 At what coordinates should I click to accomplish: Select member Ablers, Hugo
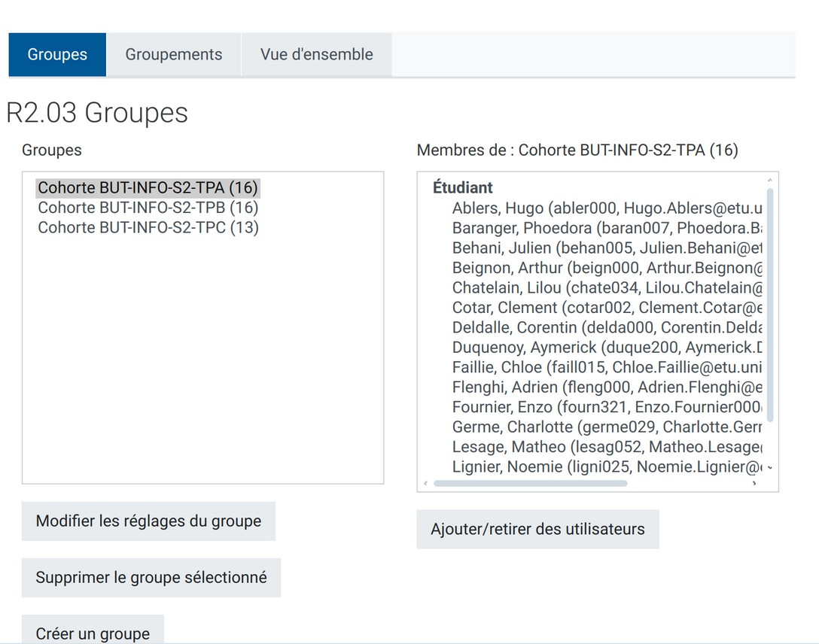[607, 208]
